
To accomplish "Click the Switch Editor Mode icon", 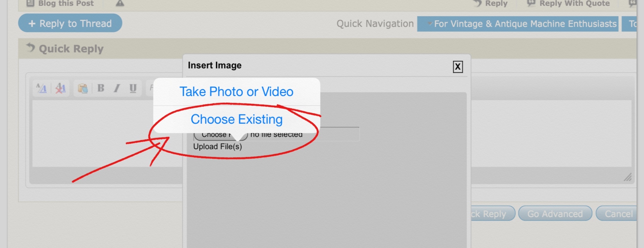I will pyautogui.click(x=41, y=88).
